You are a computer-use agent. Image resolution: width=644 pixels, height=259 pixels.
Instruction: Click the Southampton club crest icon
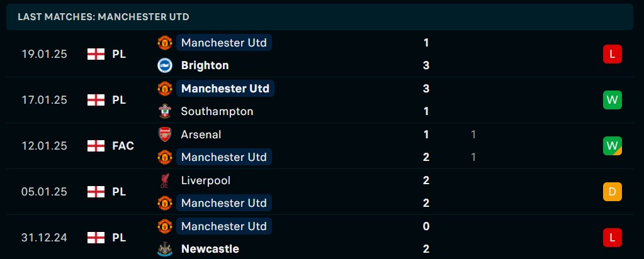click(x=165, y=112)
